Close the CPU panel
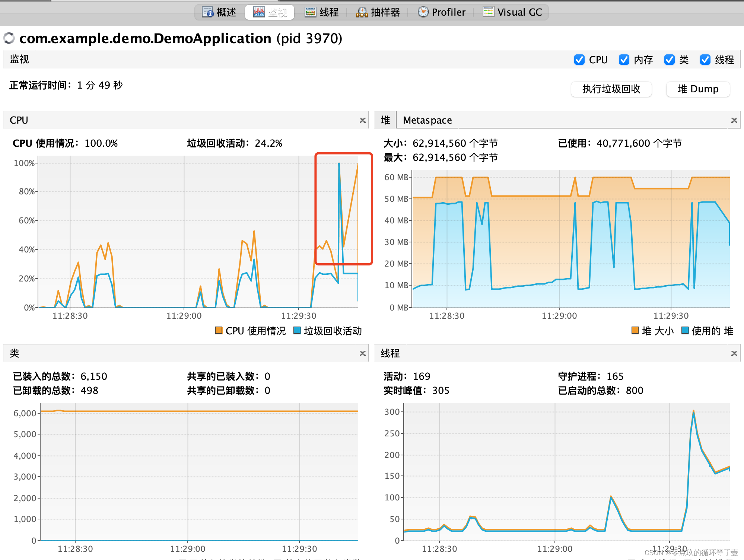 click(x=363, y=120)
